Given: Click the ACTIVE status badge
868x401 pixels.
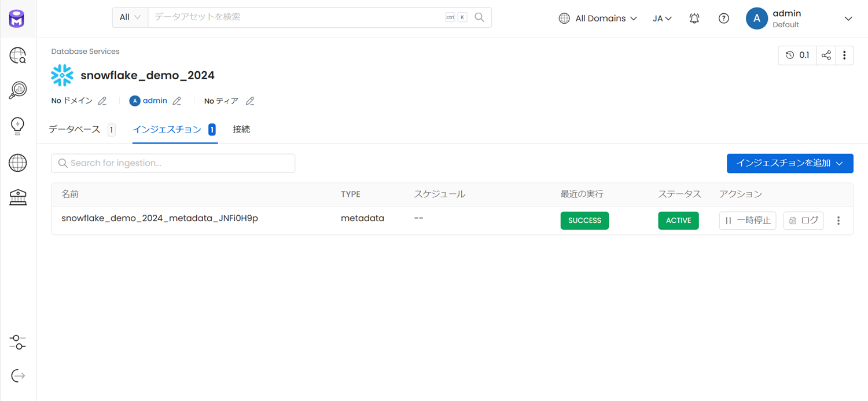Looking at the screenshot, I should pos(678,220).
